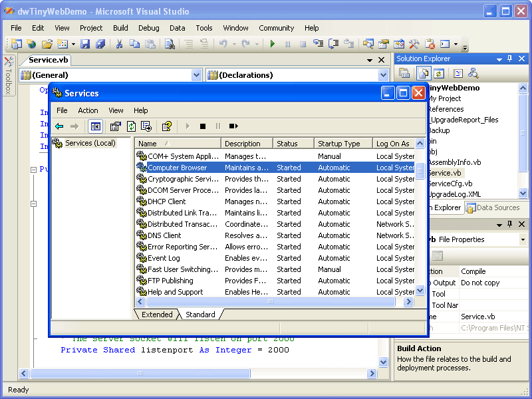Select Services (Local) tree node

(x=90, y=143)
